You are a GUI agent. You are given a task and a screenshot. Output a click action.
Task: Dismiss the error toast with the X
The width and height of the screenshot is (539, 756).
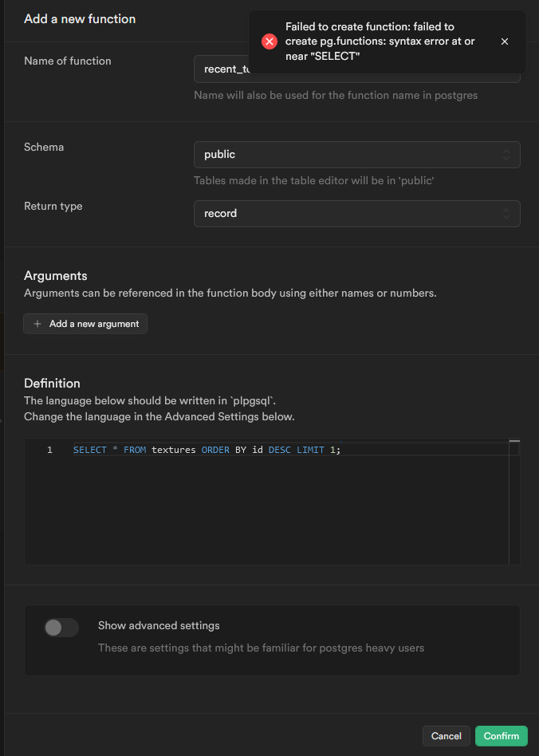click(x=504, y=41)
